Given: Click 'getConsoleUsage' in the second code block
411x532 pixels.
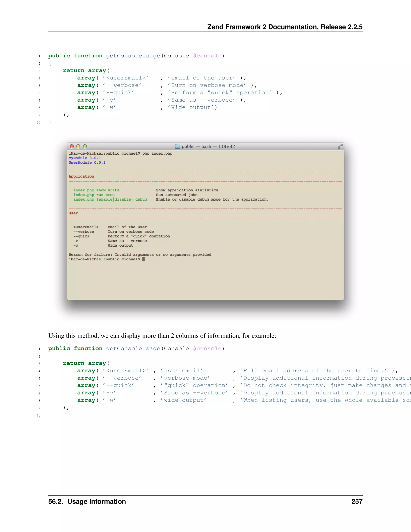Looking at the screenshot, I should tap(133, 349).
